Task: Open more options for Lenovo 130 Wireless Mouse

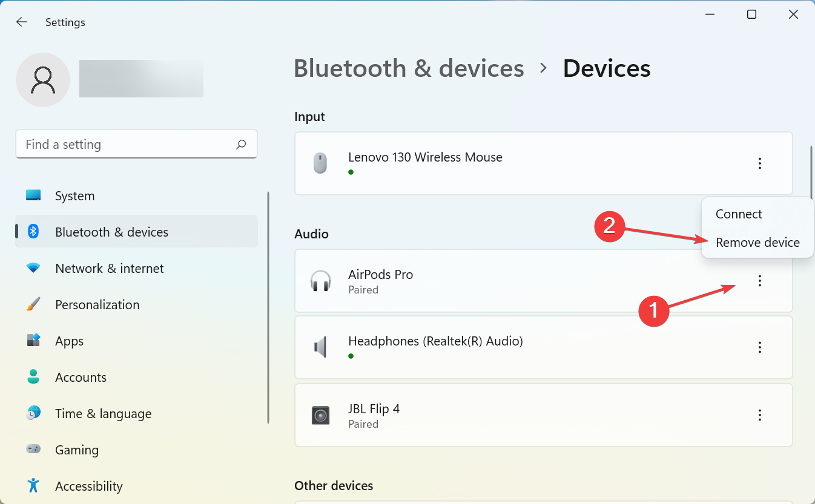Action: coord(759,163)
